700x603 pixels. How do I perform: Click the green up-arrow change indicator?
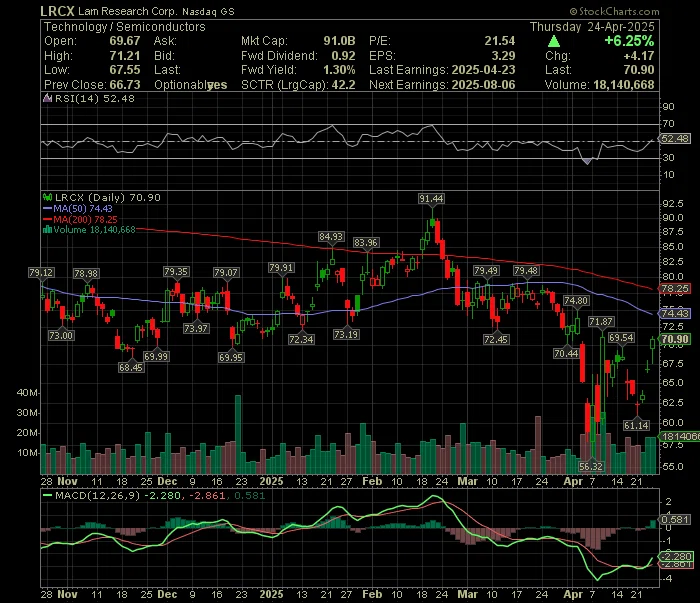554,42
